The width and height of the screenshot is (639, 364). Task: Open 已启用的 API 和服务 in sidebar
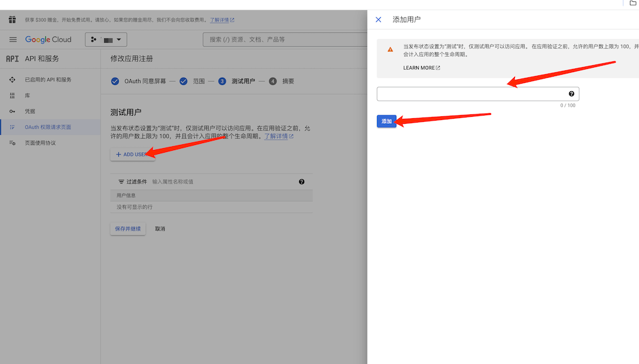coord(48,80)
